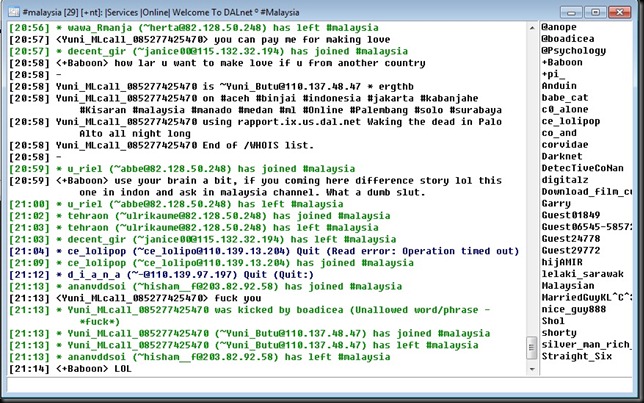This screenshot has width=644, height=403.
Task: Select Garry in the nick list
Action: (x=556, y=204)
